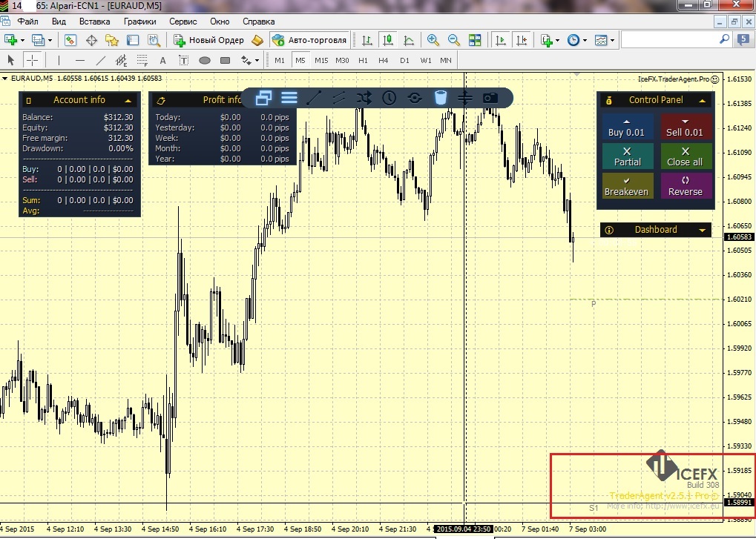Open the Графики menu
The width and height of the screenshot is (756, 539).
pos(139,22)
